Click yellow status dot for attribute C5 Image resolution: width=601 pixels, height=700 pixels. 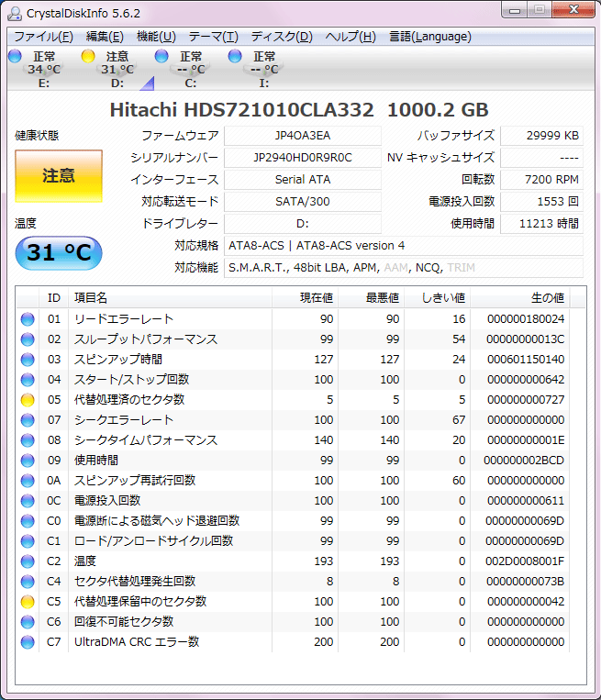pos(28,602)
